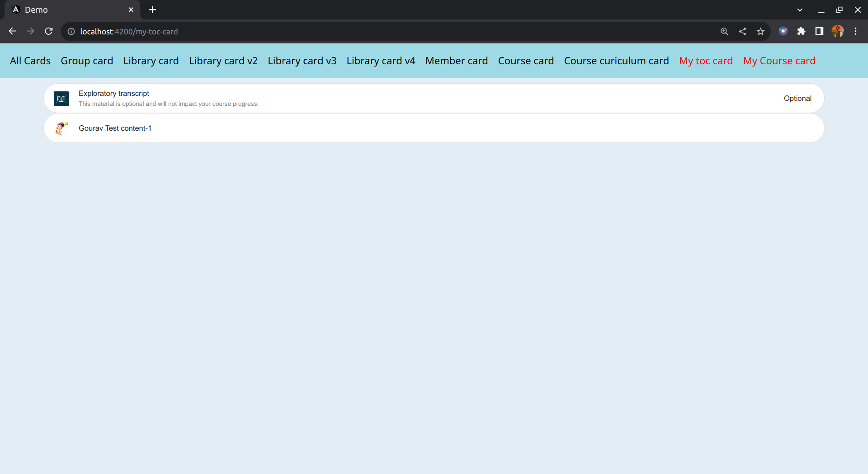Reload the page with the refresh icon
Image resolution: width=868 pixels, height=474 pixels.
pyautogui.click(x=49, y=31)
